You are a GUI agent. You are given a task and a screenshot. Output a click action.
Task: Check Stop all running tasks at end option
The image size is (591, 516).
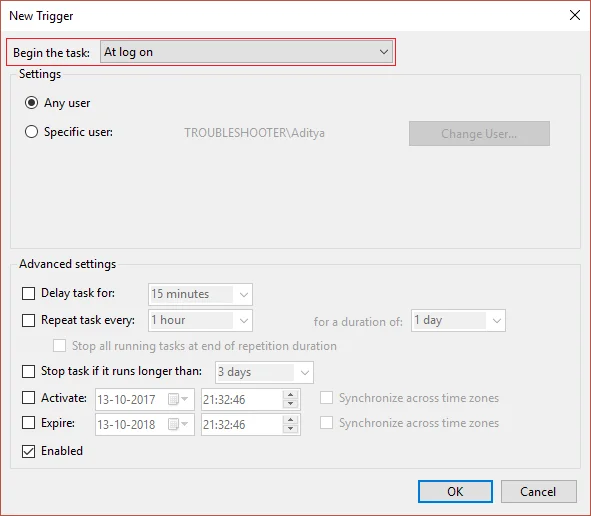point(60,346)
